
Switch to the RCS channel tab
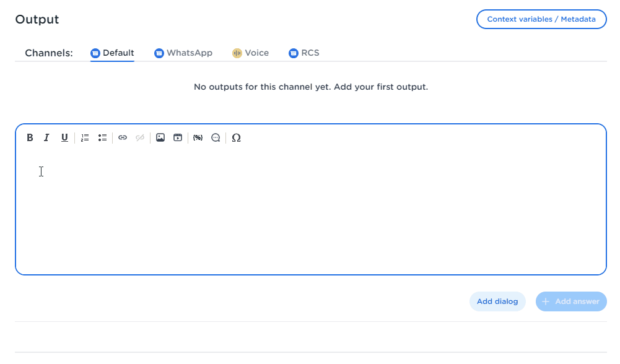click(303, 53)
